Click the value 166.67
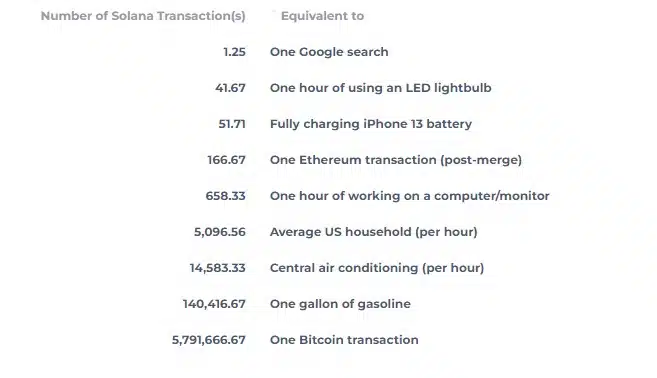Screen dimensions: 657x378 [227, 160]
